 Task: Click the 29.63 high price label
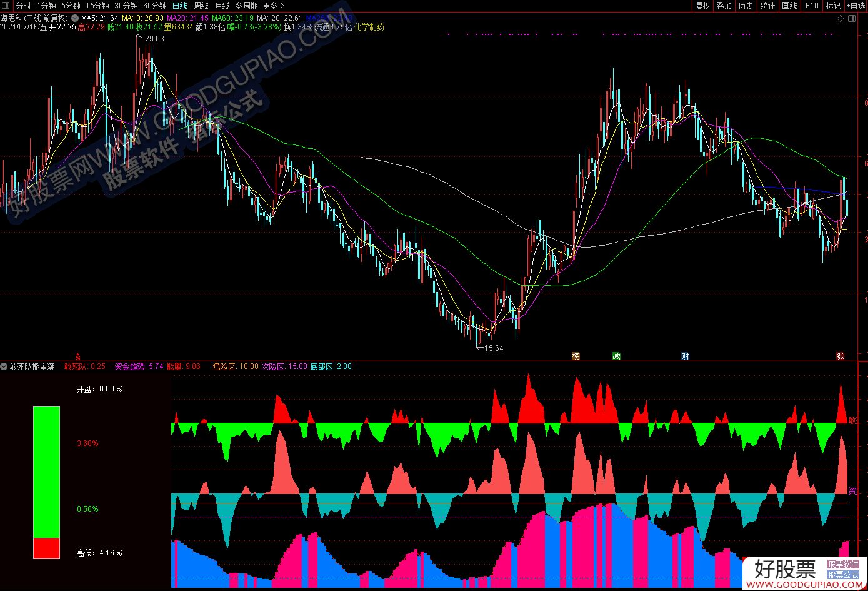pos(154,39)
